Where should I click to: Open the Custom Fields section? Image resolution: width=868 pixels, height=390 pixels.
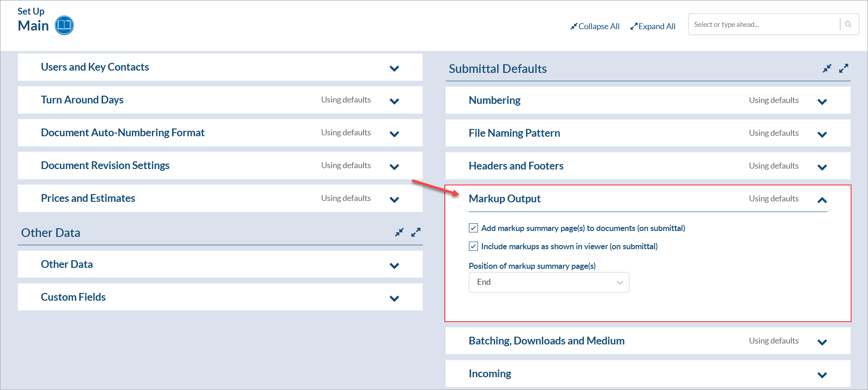click(x=395, y=298)
